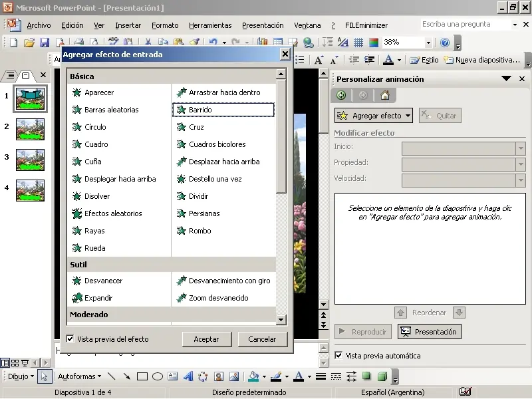Uncheck Vista previa del efecto
The image size is (532, 399).
click(70, 339)
